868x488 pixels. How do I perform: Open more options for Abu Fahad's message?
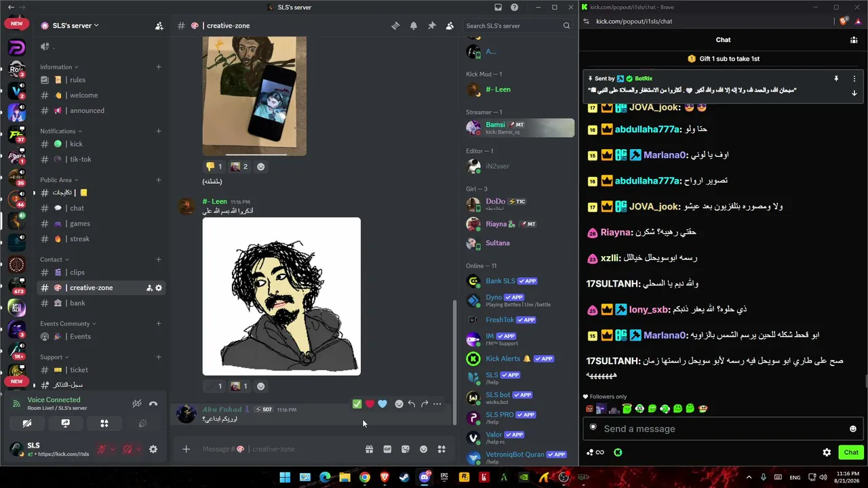(437, 404)
